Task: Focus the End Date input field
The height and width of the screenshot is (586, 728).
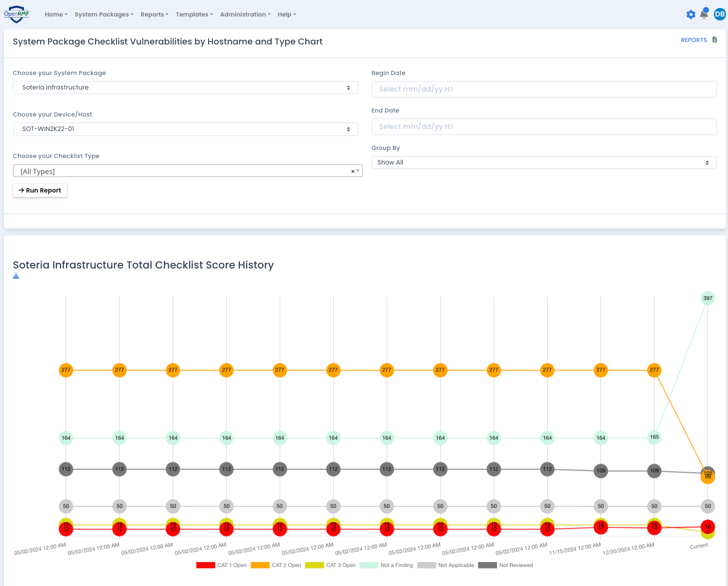Action: point(544,126)
